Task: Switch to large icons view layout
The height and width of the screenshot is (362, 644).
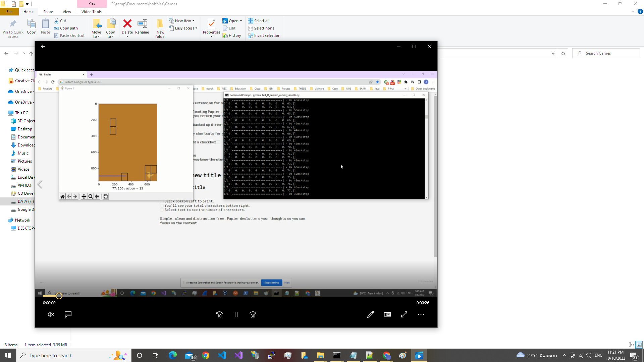Action: [639, 345]
